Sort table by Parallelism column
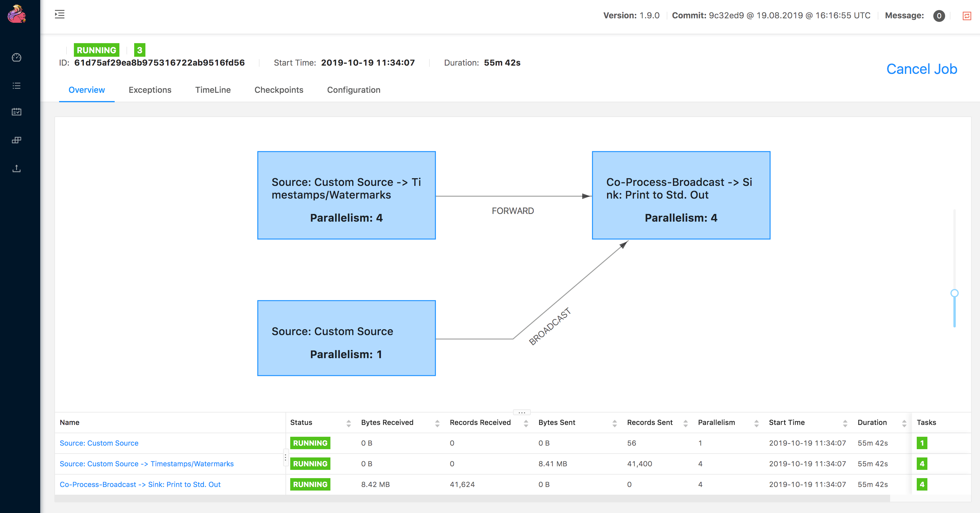This screenshot has height=513, width=980. click(756, 423)
